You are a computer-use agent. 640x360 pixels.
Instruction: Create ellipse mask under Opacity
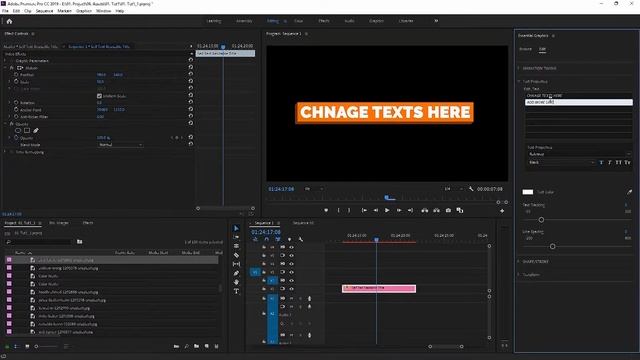18,131
